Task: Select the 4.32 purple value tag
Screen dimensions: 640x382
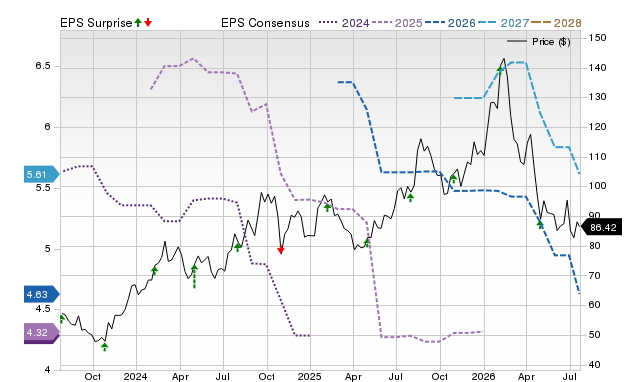Action: tap(41, 333)
